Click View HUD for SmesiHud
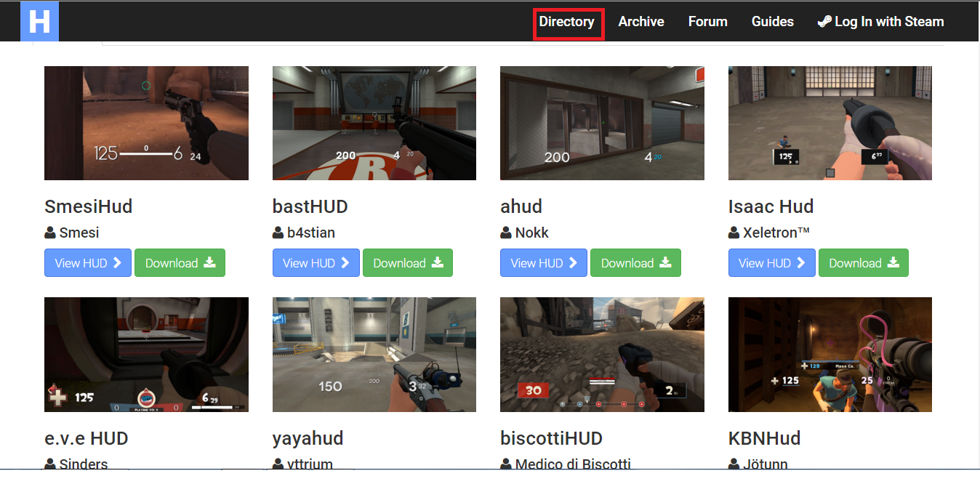This screenshot has width=980, height=484. [x=88, y=263]
